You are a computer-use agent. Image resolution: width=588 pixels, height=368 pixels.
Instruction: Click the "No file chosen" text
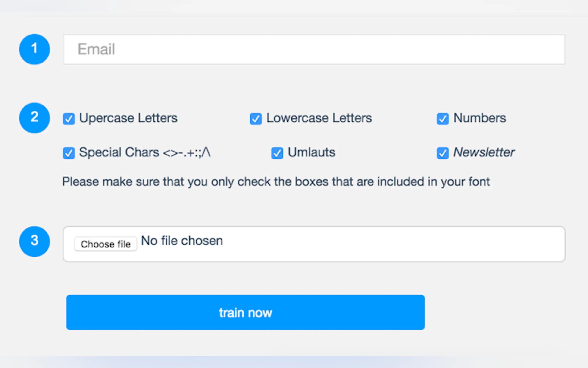(182, 241)
